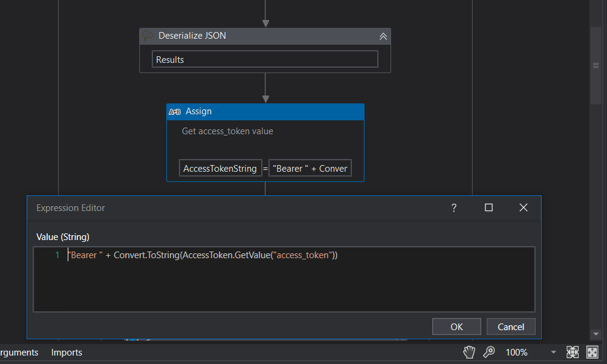Click the overview toggle icon

[x=592, y=352]
